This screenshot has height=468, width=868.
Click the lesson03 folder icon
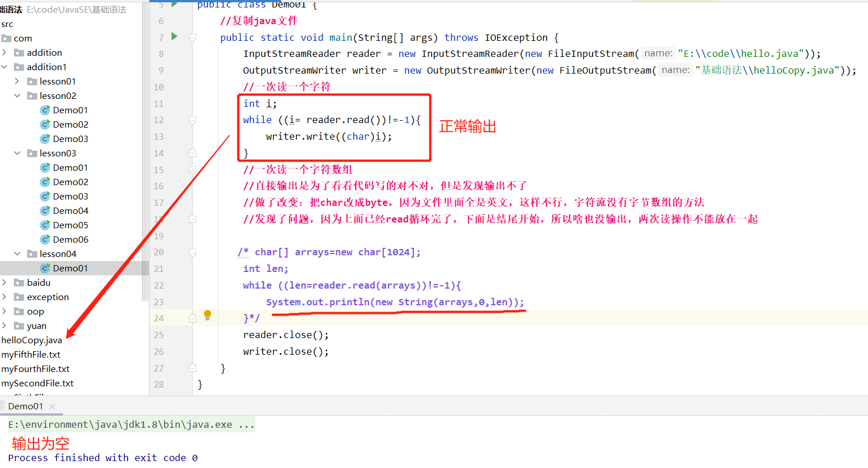pos(32,153)
